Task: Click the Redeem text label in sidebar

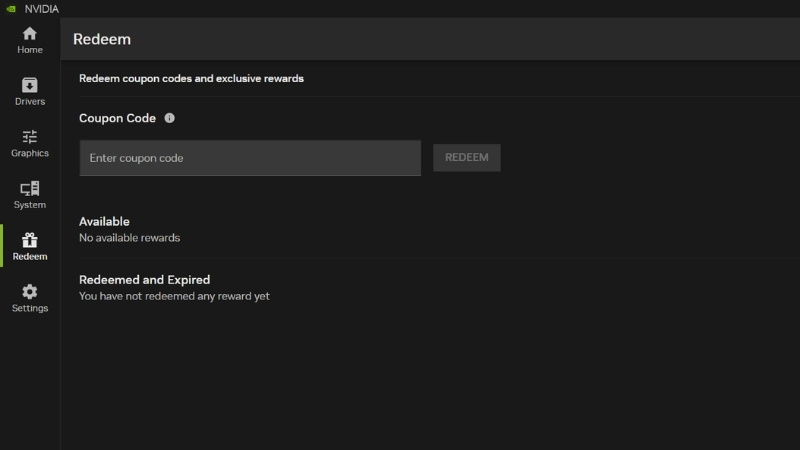Action: tap(30, 257)
